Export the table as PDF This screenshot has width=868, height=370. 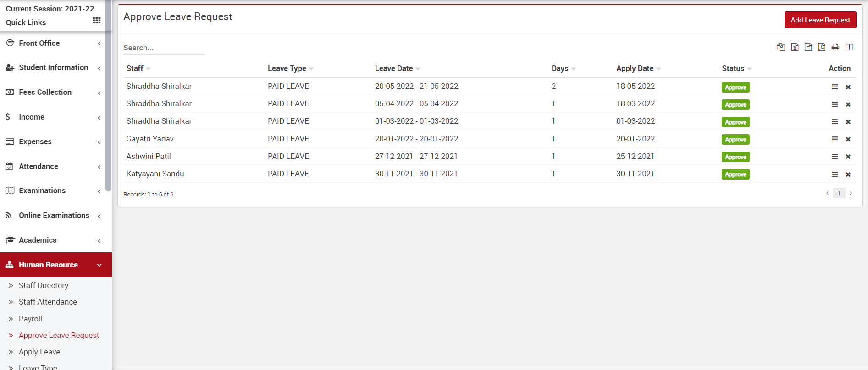tap(822, 47)
